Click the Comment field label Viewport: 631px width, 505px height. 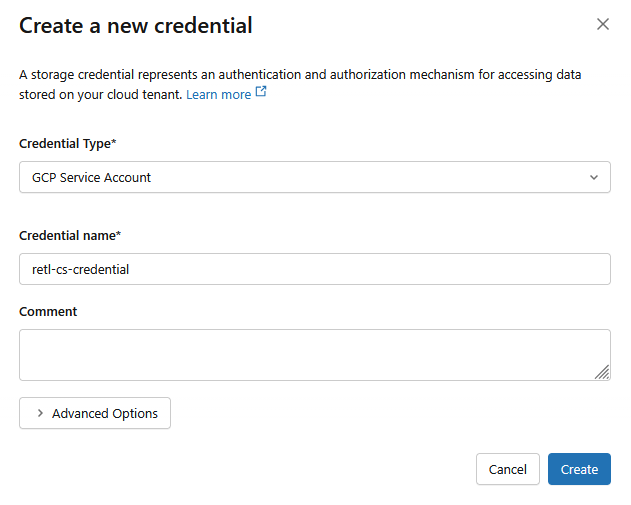point(48,311)
